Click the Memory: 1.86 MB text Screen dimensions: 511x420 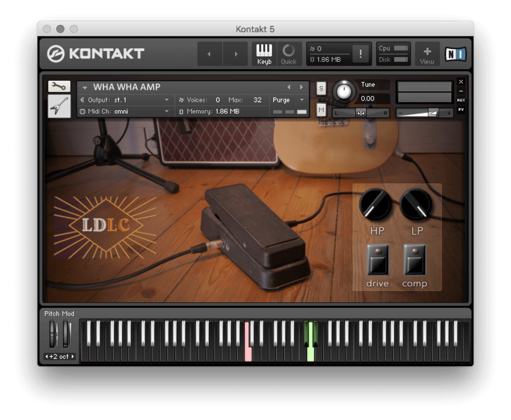tap(213, 111)
